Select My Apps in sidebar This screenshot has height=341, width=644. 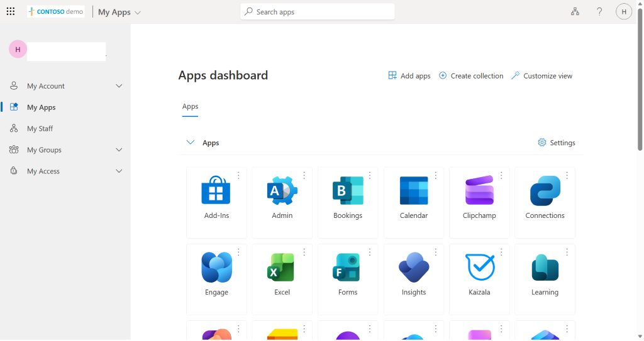tap(65, 107)
